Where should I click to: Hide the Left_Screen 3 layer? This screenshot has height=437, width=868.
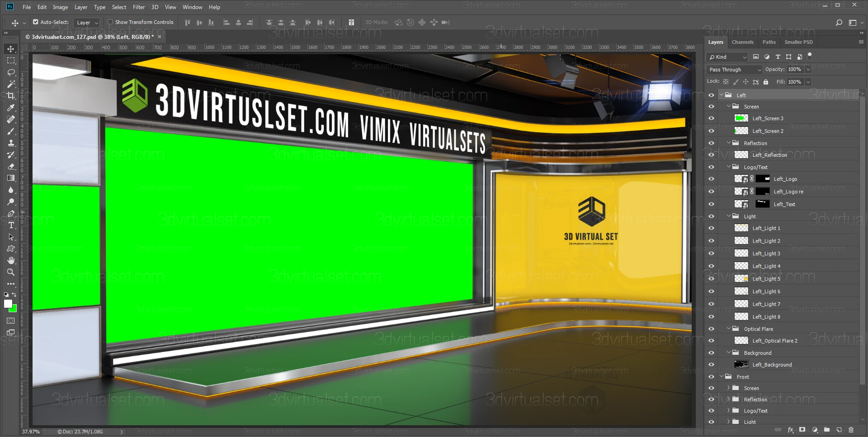711,118
